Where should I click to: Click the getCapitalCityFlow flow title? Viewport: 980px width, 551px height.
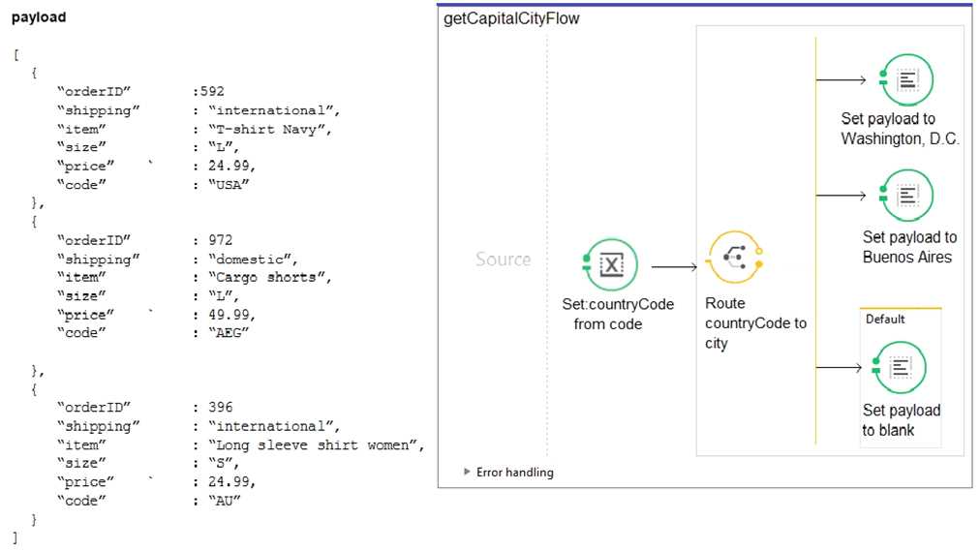point(511,18)
